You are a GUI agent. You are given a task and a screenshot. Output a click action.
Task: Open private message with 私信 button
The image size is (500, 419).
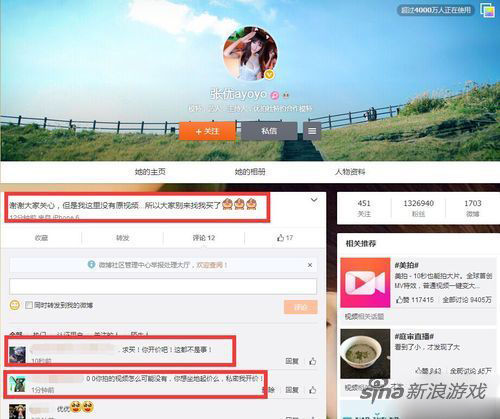269,131
